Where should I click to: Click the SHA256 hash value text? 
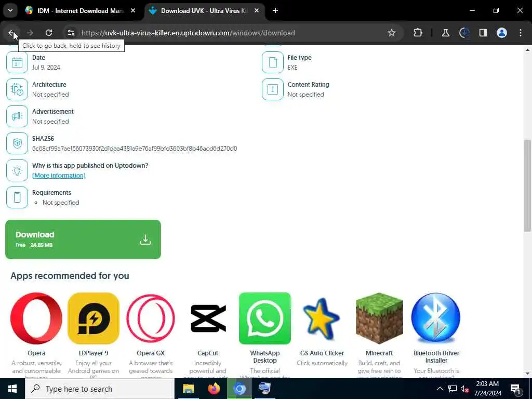tap(135, 148)
